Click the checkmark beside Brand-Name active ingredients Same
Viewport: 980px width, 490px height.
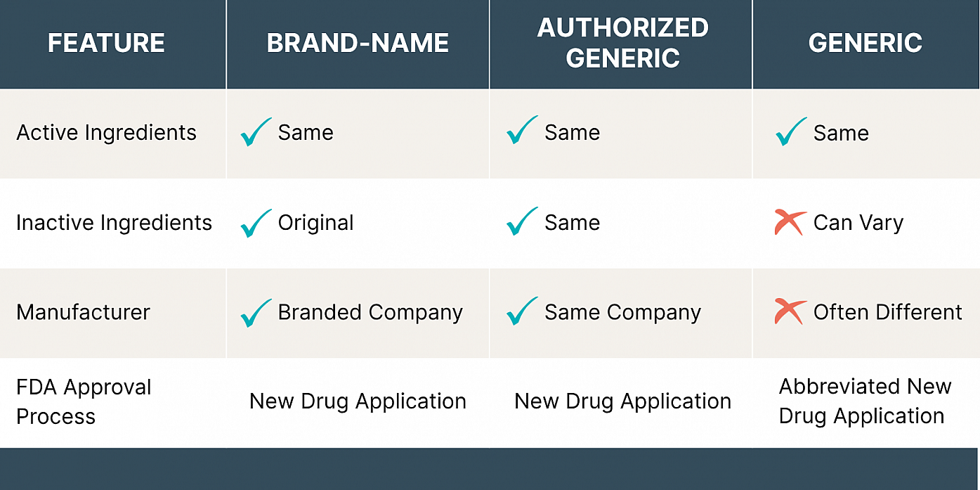pyautogui.click(x=255, y=132)
